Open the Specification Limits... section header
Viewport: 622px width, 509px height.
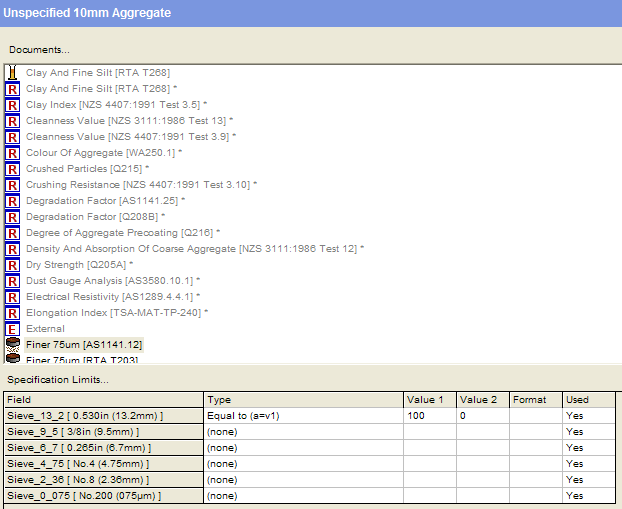click(58, 380)
